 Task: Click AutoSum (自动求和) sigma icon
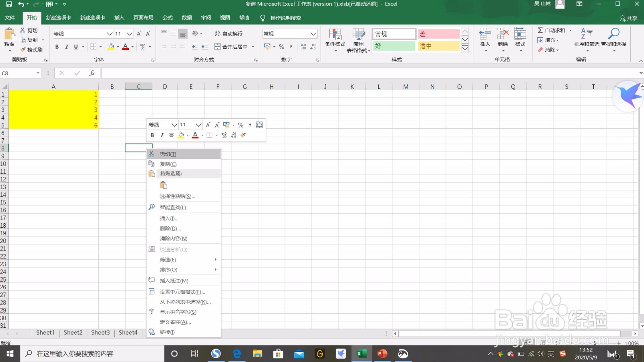540,30
